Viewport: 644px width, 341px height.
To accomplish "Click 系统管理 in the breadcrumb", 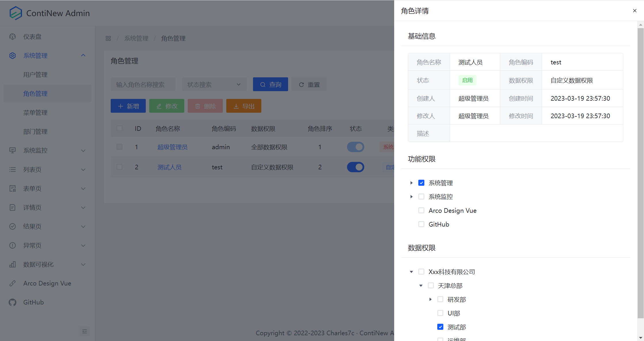I will point(136,38).
